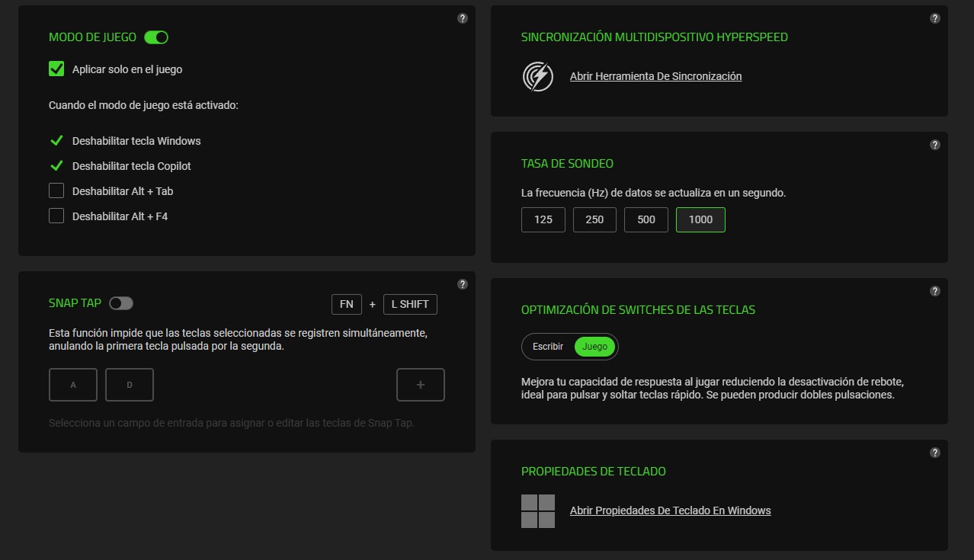Click the help icon in Propiedades de Teclado
The height and width of the screenshot is (560, 974).
(x=934, y=453)
